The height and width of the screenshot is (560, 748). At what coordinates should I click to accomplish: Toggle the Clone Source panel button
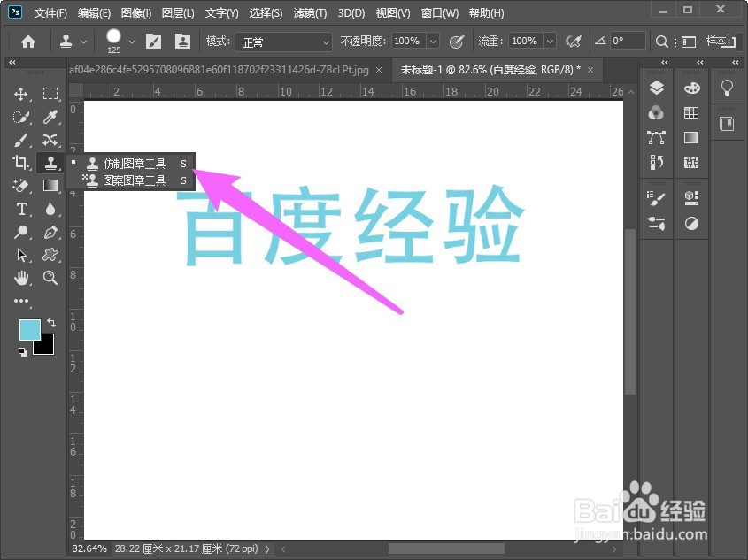pos(182,42)
